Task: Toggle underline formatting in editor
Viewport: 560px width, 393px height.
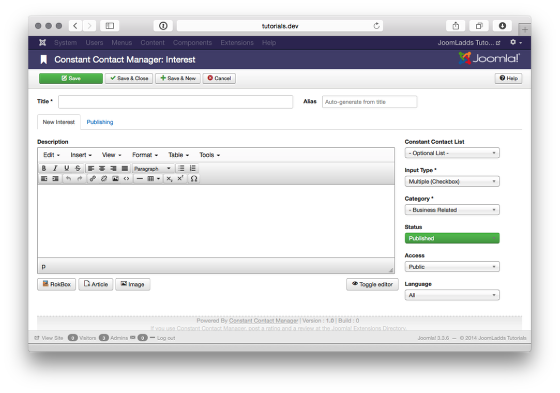Action: [x=66, y=168]
